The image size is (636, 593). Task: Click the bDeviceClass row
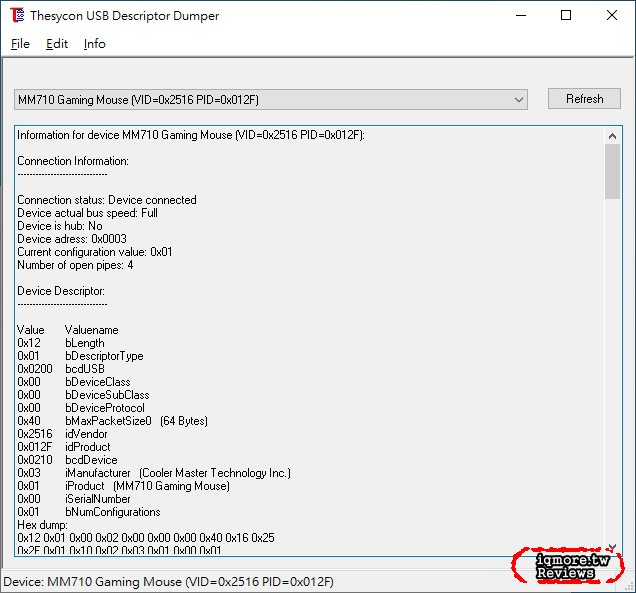click(74, 382)
